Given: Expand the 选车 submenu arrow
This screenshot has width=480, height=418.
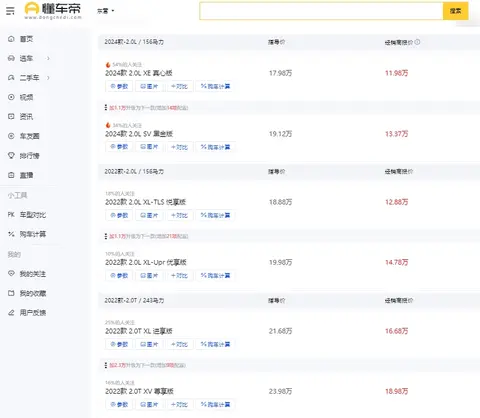Looking at the screenshot, I should pyautogui.click(x=48, y=58).
